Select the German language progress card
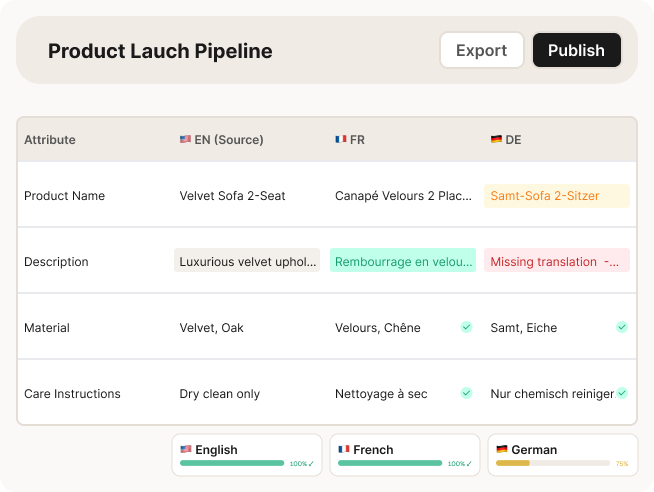 (561, 455)
